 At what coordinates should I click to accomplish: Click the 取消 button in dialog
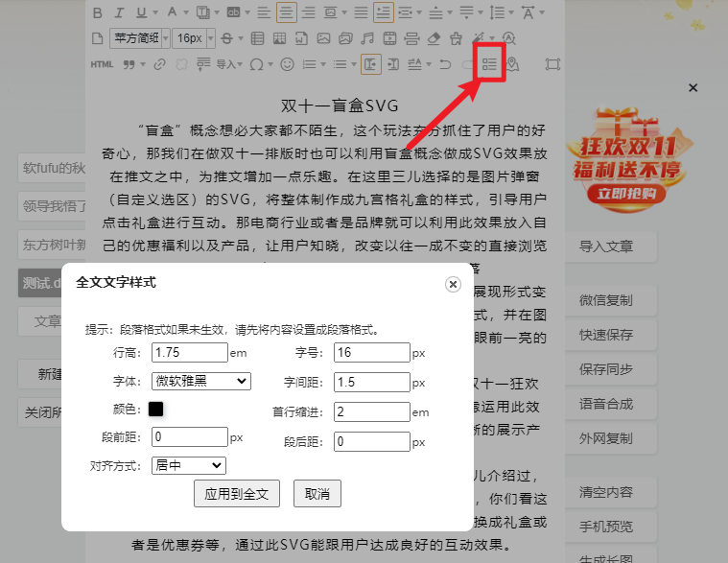tap(317, 493)
